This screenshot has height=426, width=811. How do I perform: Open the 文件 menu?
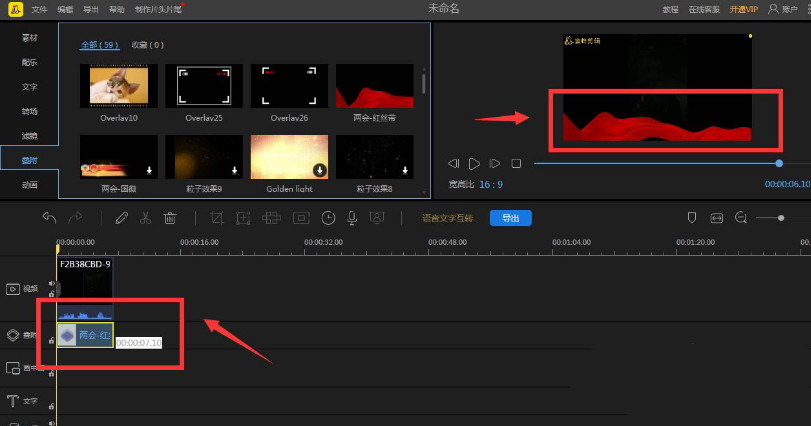point(39,9)
